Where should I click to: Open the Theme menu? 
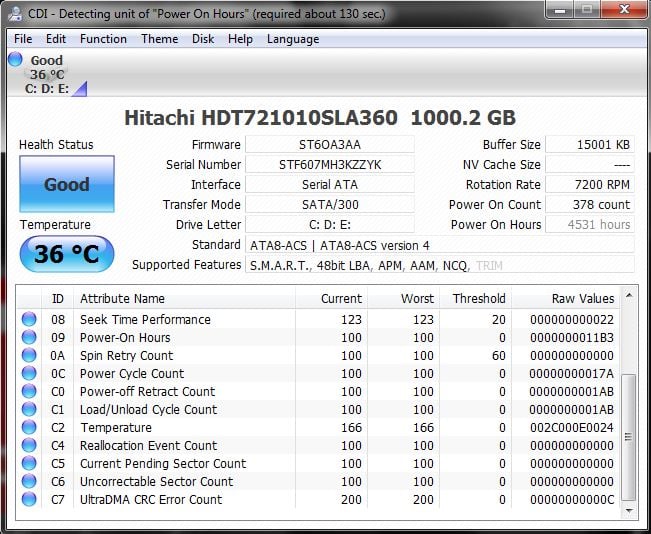click(159, 39)
